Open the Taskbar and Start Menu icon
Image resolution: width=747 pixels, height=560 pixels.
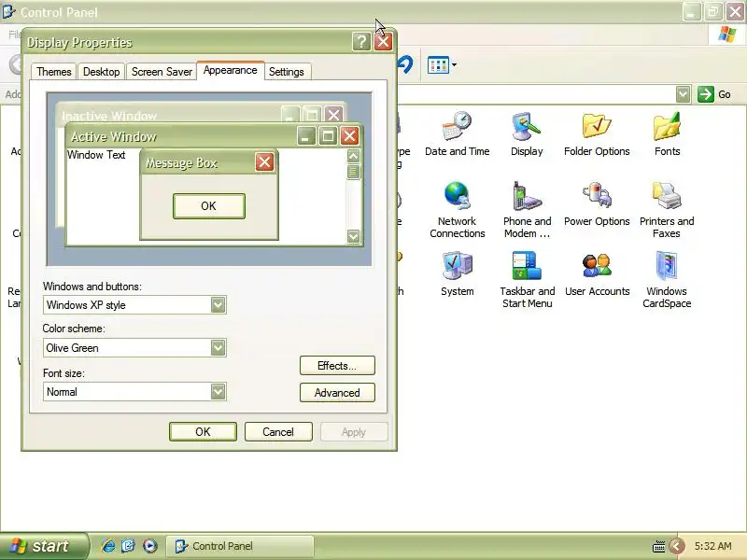(x=527, y=280)
